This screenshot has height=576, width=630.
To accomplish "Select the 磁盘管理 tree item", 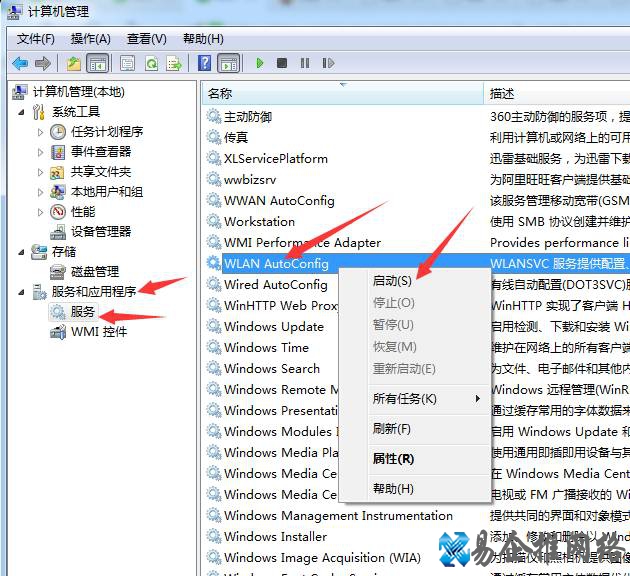I will [x=95, y=272].
